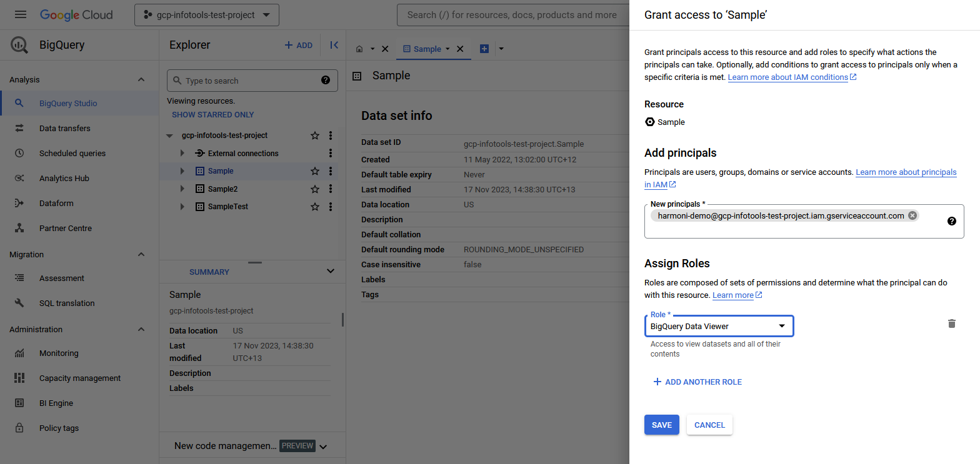Open Learn more link under Assign Roles
Screen dimensions: 980x464
[737, 295]
